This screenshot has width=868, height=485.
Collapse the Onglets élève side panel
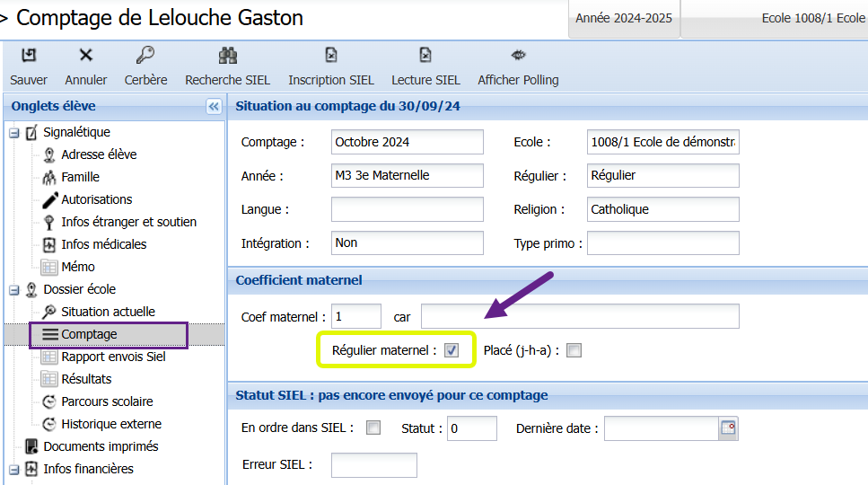pos(214,106)
